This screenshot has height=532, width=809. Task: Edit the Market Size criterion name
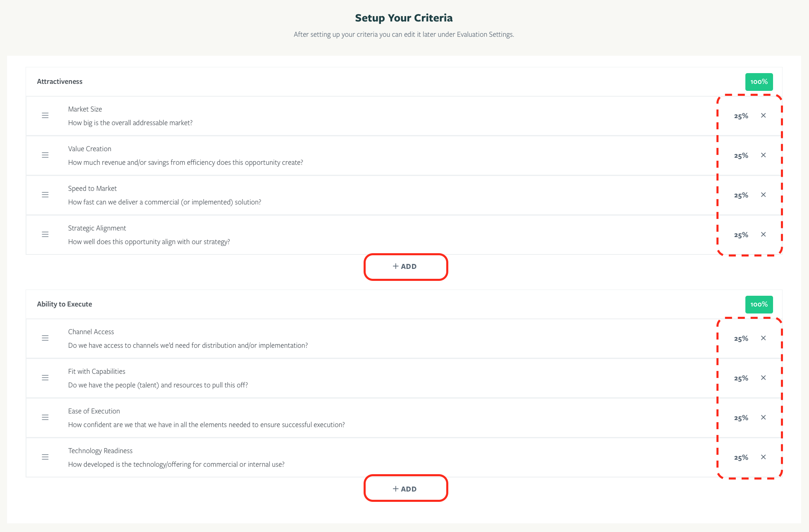(85, 109)
